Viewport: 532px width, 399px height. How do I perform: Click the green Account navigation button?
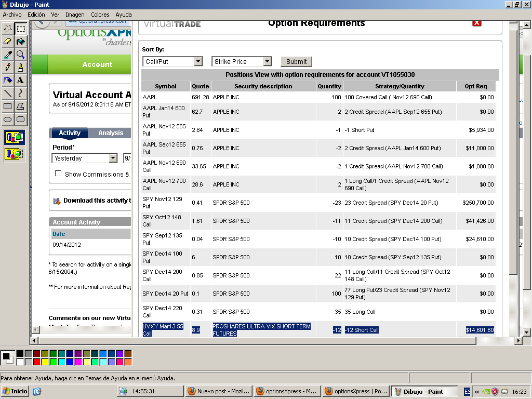coord(97,64)
